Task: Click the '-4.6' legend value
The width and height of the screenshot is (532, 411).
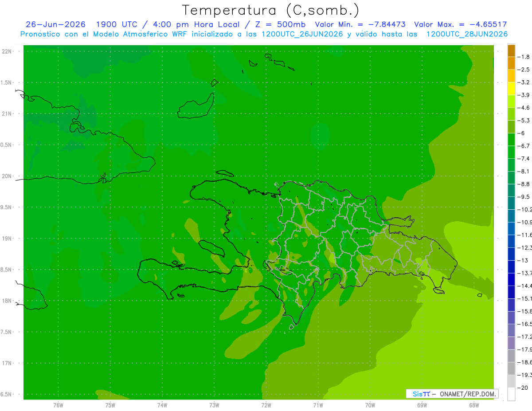Action: pos(524,108)
